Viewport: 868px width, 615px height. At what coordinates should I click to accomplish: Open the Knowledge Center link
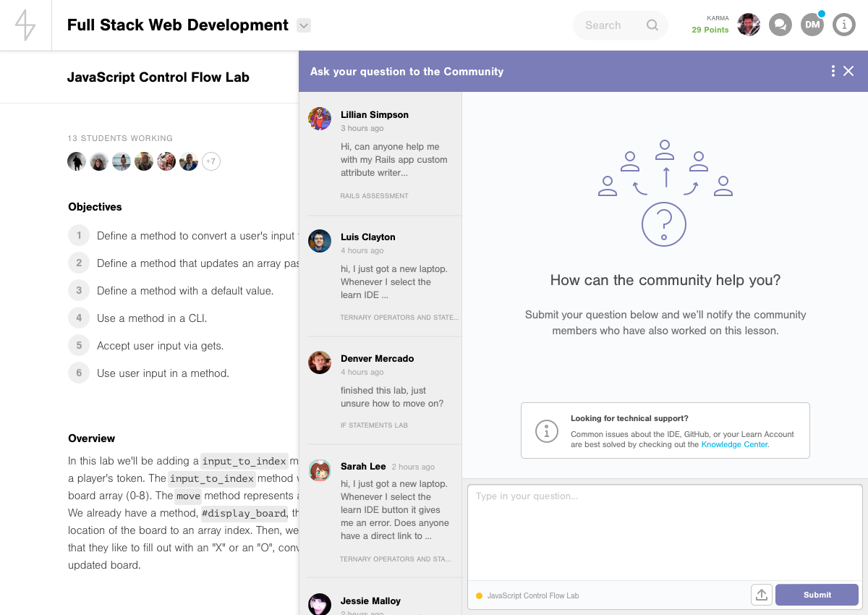pyautogui.click(x=735, y=444)
